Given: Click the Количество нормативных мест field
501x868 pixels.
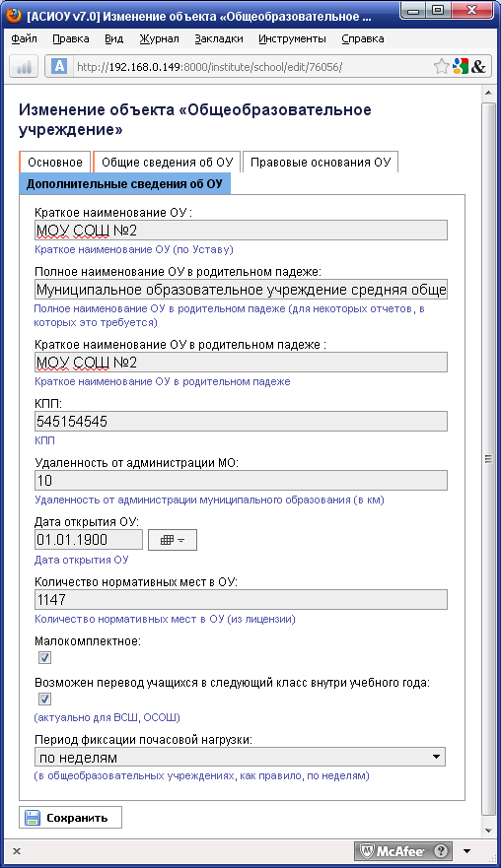Looking at the screenshot, I should (x=241, y=599).
